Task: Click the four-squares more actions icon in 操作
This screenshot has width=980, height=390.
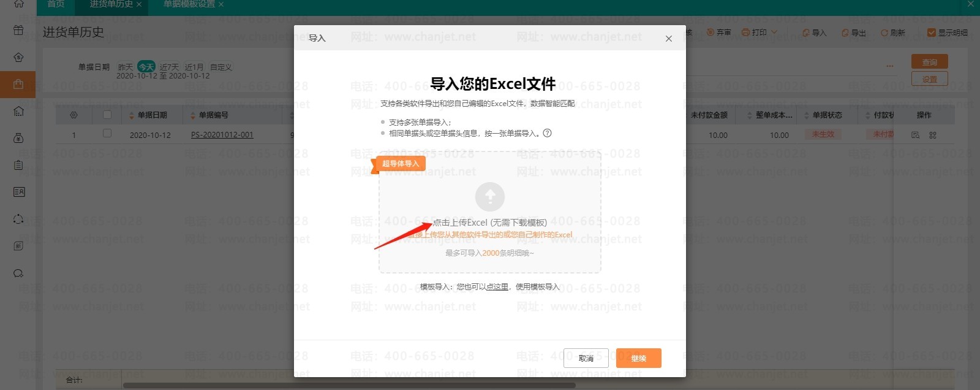Action: pos(933,135)
